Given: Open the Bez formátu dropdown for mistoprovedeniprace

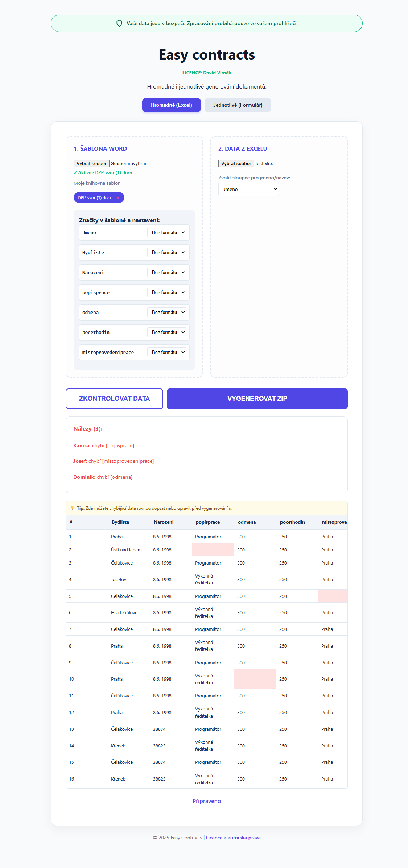Looking at the screenshot, I should pos(167,352).
